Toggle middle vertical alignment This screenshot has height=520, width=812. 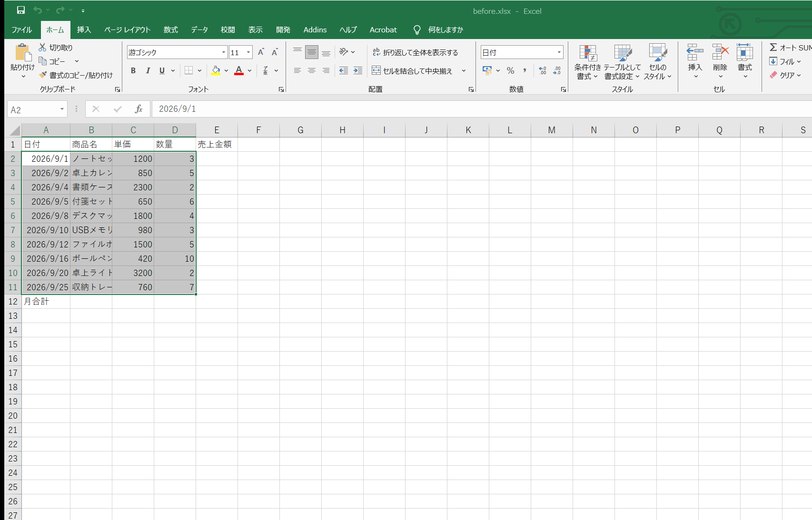[311, 52]
